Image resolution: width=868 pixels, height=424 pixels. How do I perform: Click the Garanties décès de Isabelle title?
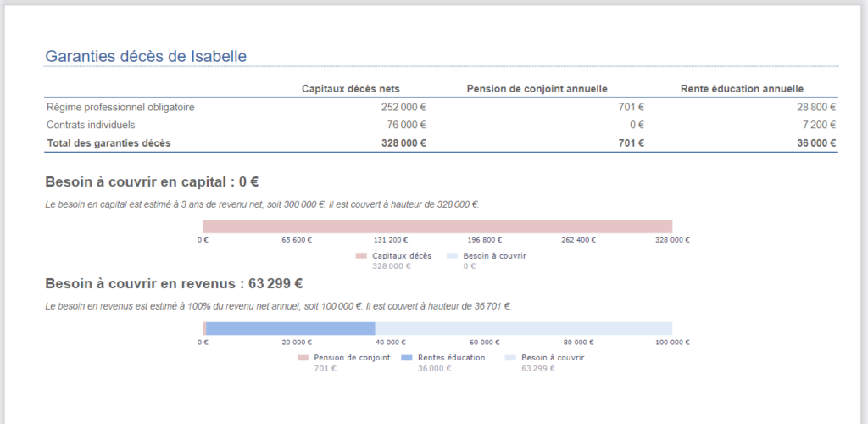pos(146,56)
